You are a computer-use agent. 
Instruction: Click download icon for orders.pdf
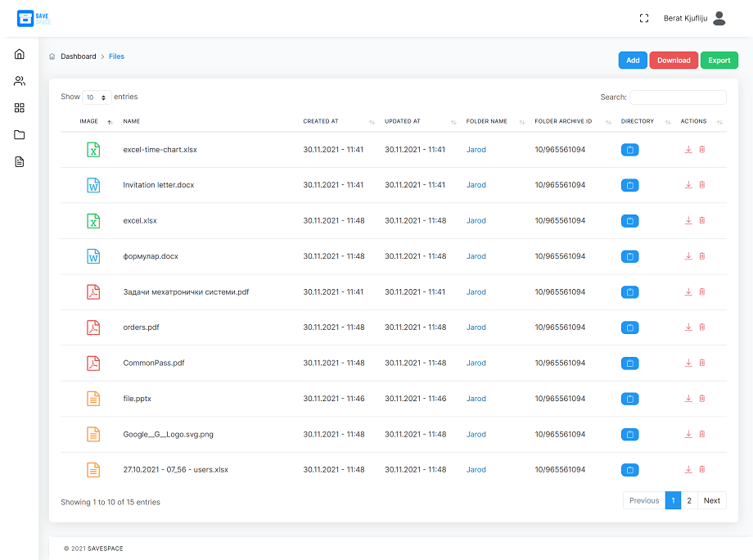click(688, 327)
